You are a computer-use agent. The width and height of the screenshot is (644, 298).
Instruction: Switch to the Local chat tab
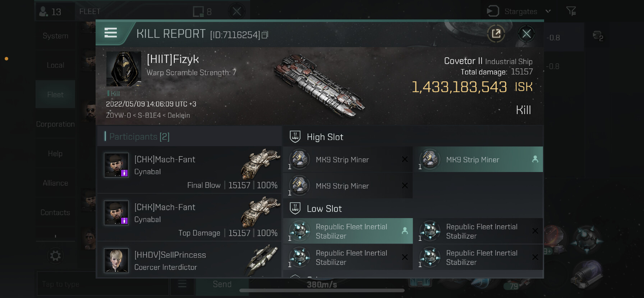(x=55, y=65)
